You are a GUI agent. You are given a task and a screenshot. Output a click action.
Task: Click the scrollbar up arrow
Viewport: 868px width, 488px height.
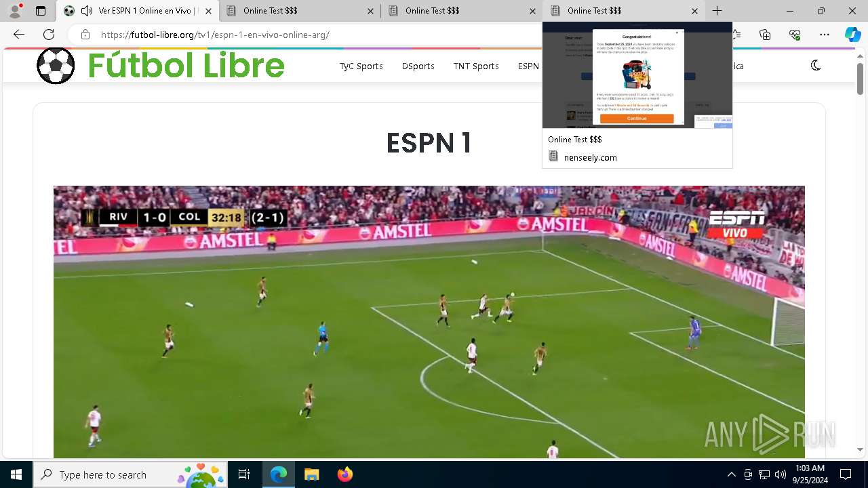coord(860,57)
